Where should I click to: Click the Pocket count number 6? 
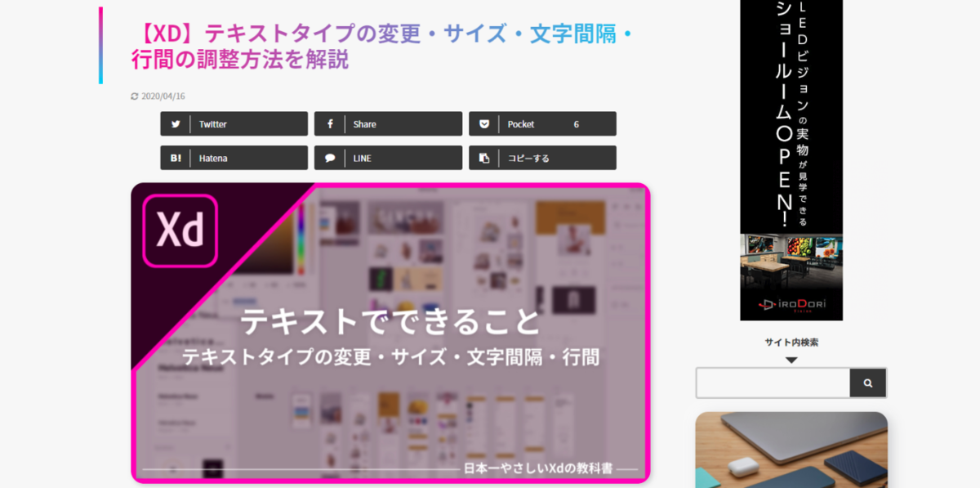pyautogui.click(x=577, y=124)
